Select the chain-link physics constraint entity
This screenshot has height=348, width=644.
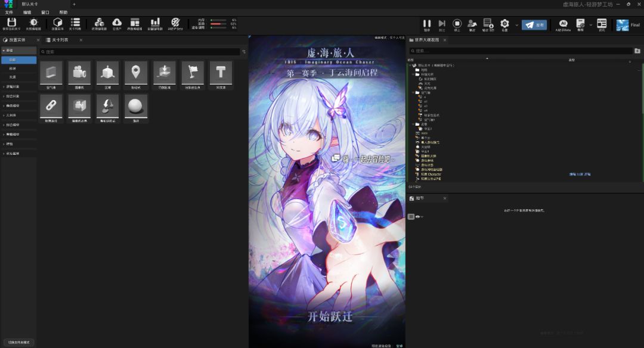coord(51,105)
